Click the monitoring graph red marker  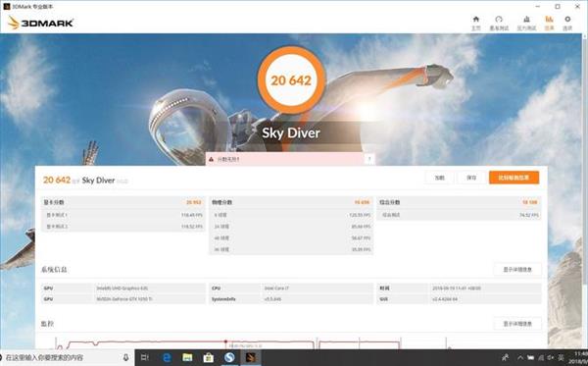pyautogui.click(x=225, y=341)
